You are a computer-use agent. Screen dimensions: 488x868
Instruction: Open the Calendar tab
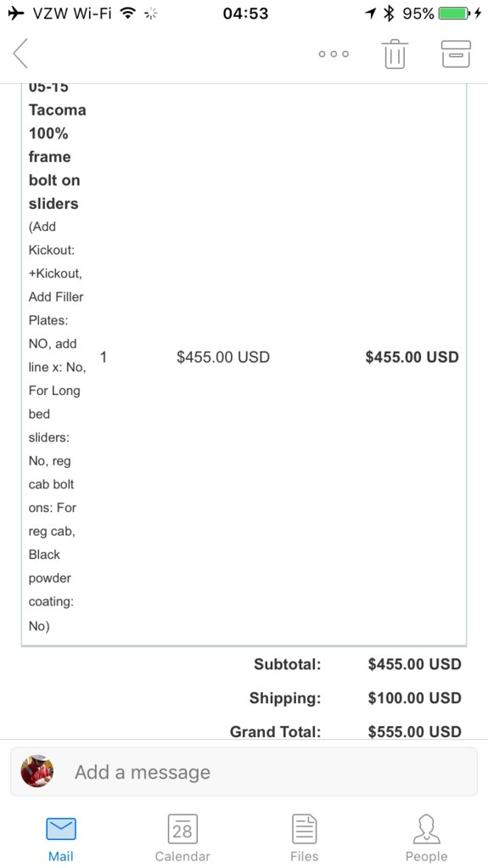coord(182,838)
